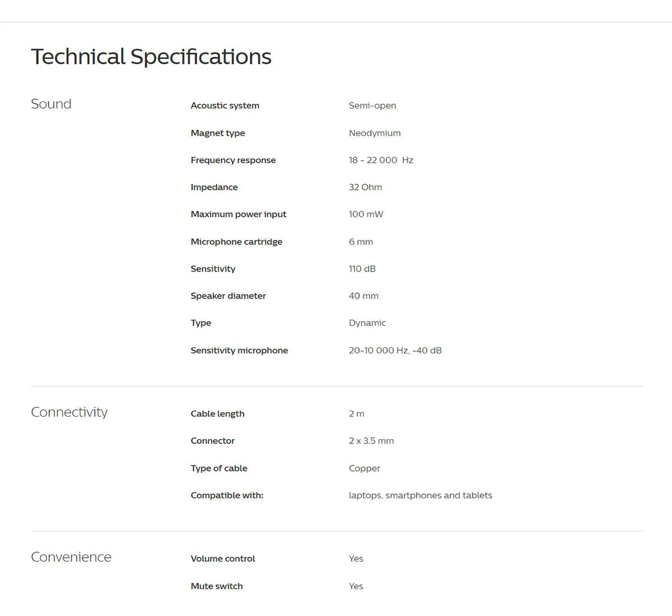672x616 pixels.
Task: Click the Microphone cartridge label
Action: click(x=236, y=242)
